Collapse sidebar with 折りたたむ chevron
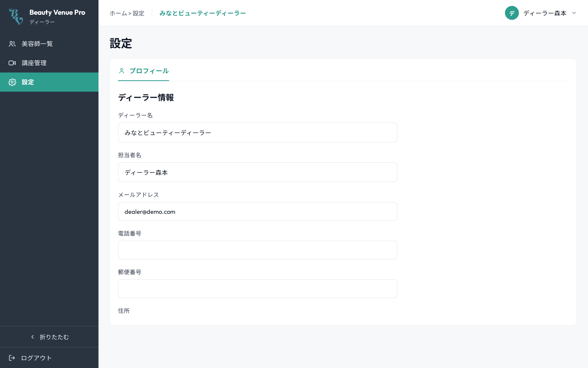This screenshot has width=588, height=368. point(33,337)
